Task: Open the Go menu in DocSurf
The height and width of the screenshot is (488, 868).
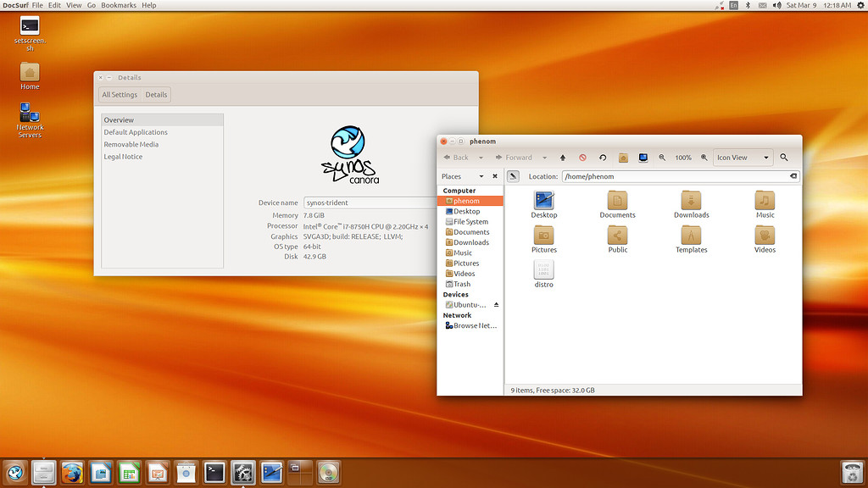Action: click(x=91, y=5)
